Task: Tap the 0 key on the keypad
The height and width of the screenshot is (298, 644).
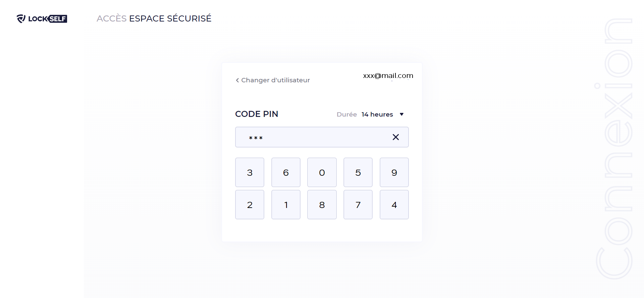Action: 322,172
